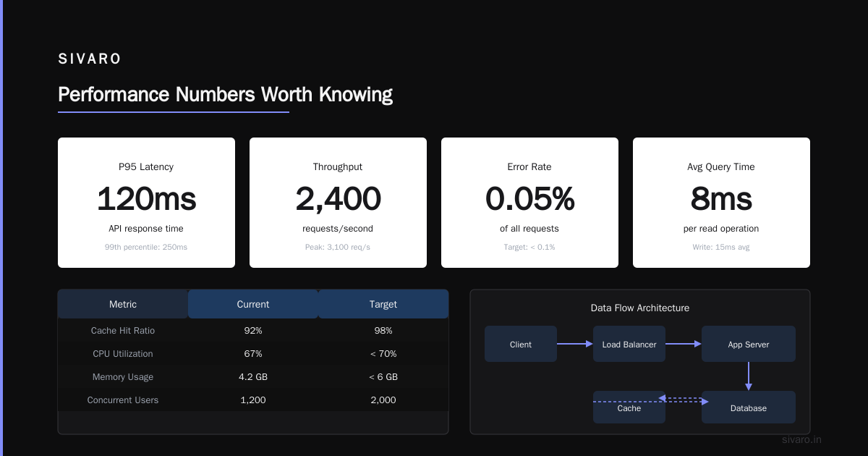Select the Cache diagram node
The image size is (868, 456).
point(629,408)
